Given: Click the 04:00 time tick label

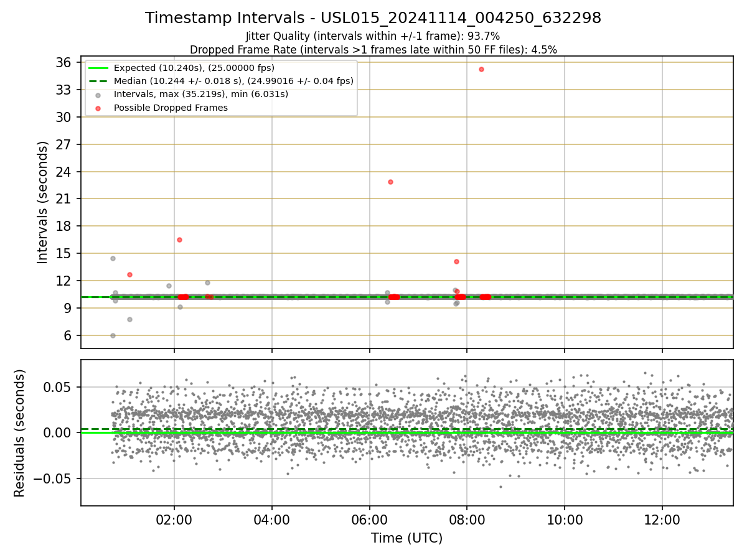Looking at the screenshot, I should coord(271,520).
